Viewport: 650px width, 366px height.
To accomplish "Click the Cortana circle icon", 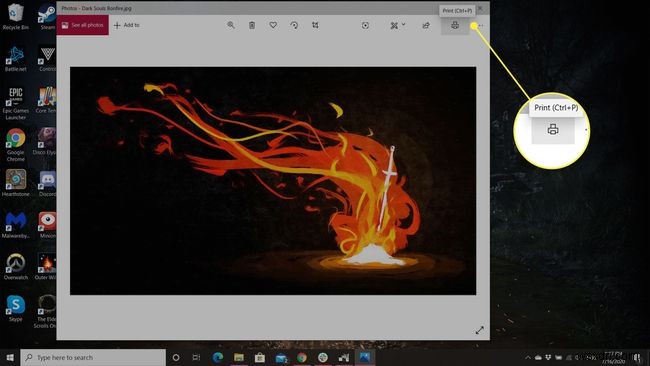I will pos(176,357).
